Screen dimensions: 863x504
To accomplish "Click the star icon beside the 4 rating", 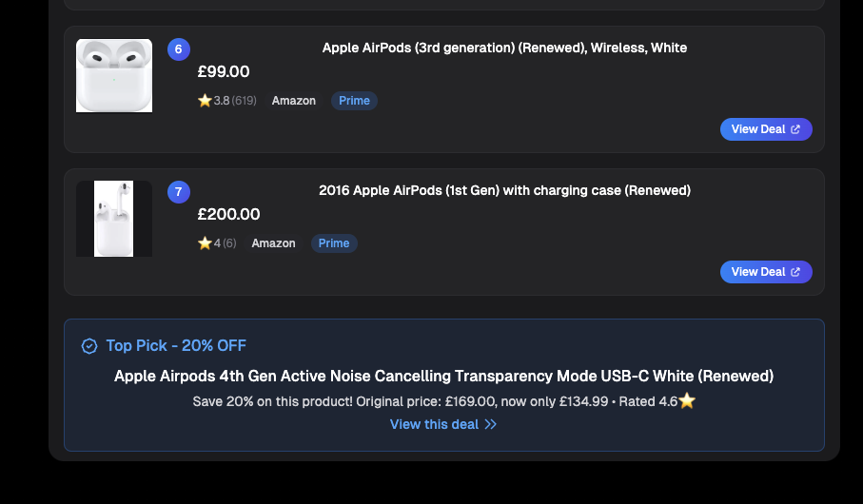I will click(205, 243).
